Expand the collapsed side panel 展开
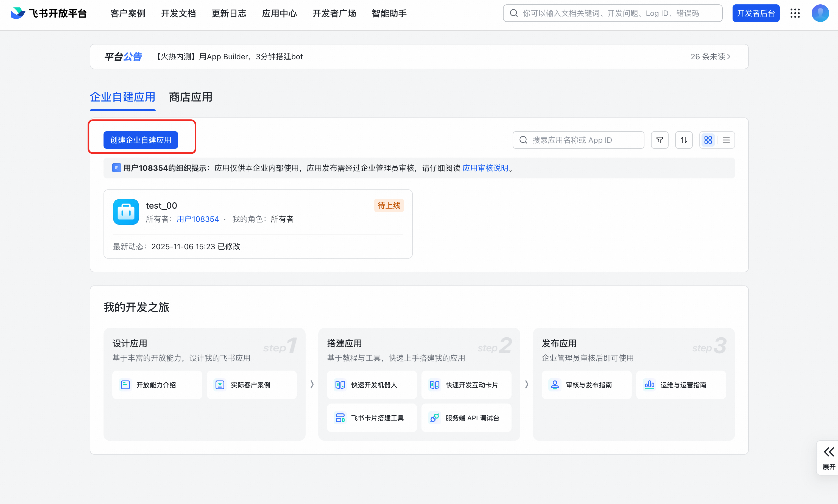This screenshot has width=838, height=504. tap(828, 458)
